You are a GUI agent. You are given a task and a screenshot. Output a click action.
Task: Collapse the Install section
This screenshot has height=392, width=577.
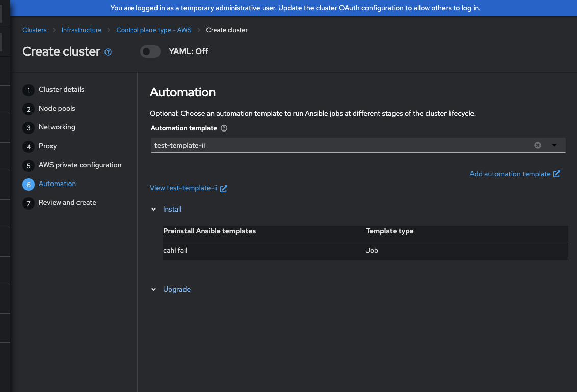coord(154,210)
